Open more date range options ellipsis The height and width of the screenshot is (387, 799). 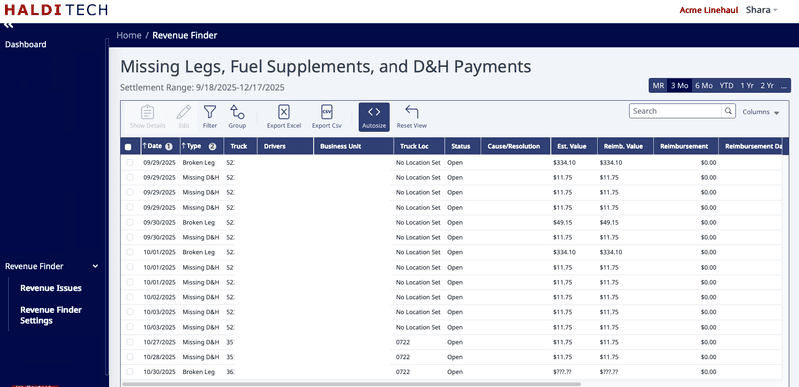(784, 86)
